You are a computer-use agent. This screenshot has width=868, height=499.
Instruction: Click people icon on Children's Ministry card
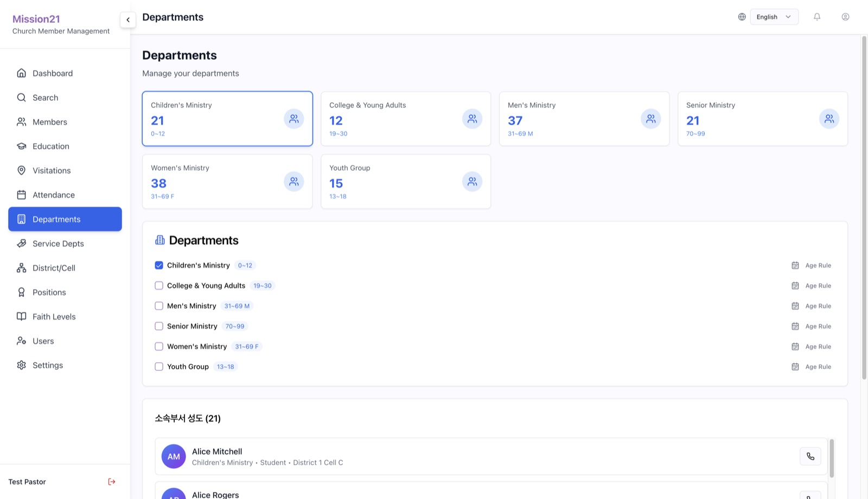(x=294, y=119)
